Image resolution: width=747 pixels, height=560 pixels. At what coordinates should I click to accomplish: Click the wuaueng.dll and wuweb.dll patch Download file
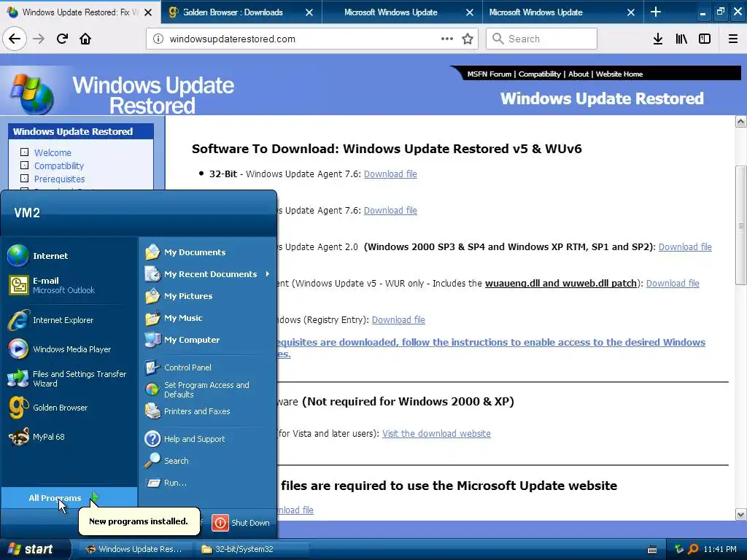coord(672,284)
